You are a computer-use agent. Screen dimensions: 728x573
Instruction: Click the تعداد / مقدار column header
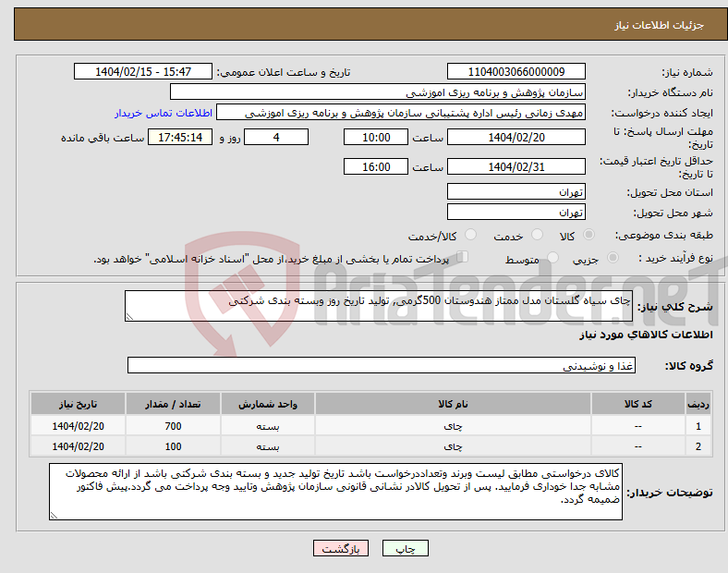point(173,404)
